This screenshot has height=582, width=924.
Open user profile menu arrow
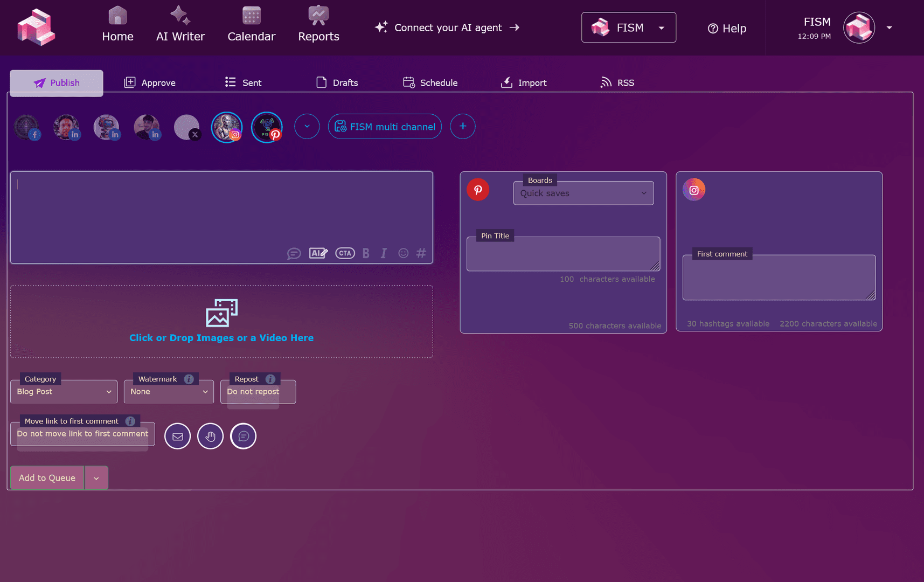[x=890, y=27]
